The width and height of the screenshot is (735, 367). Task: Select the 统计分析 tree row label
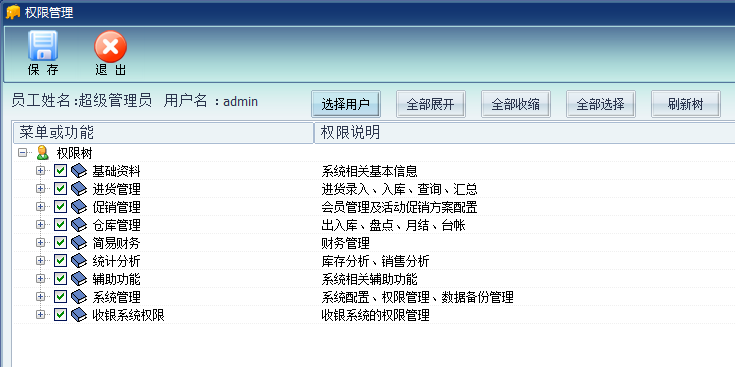click(x=116, y=261)
